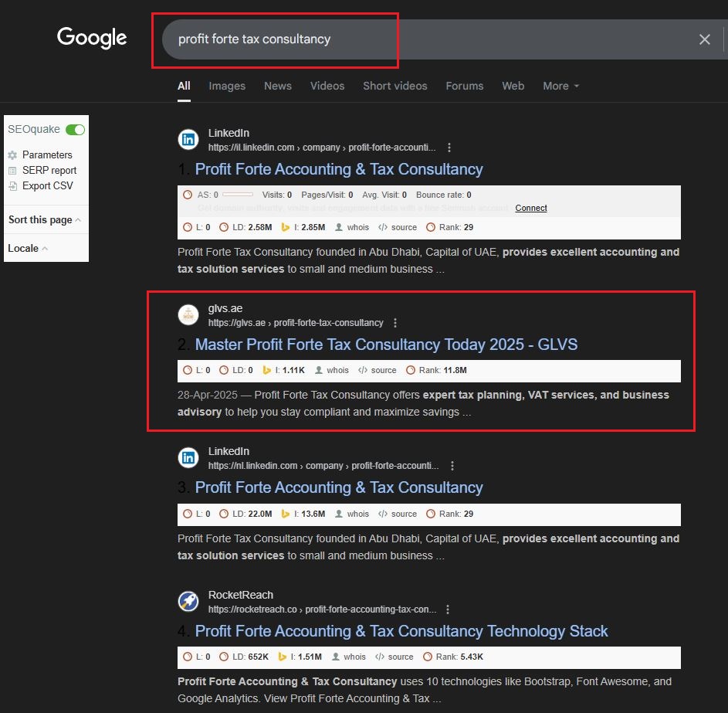Open three-dot menu for glvs.ae result
Image resolution: width=728 pixels, height=713 pixels.
click(x=395, y=323)
